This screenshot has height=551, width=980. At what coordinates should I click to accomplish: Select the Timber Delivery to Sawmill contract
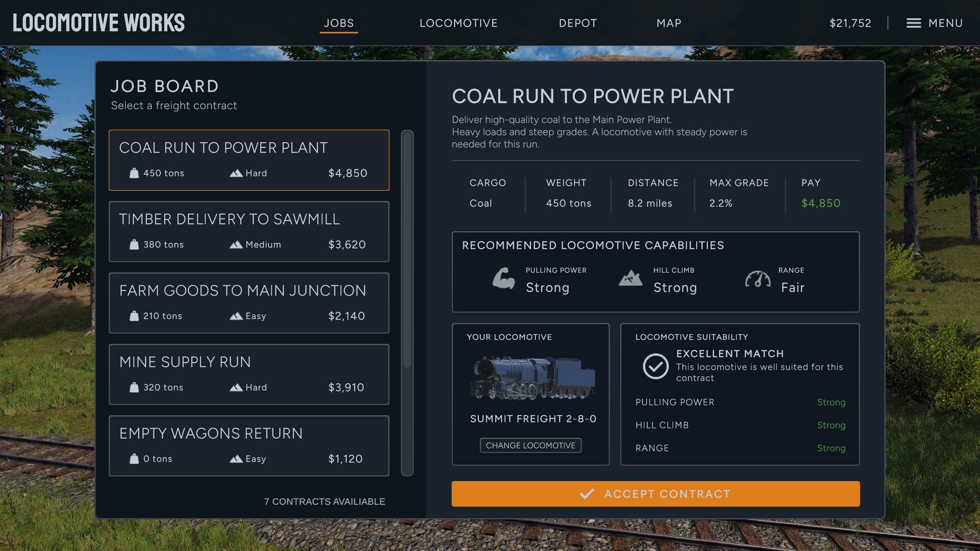click(249, 232)
